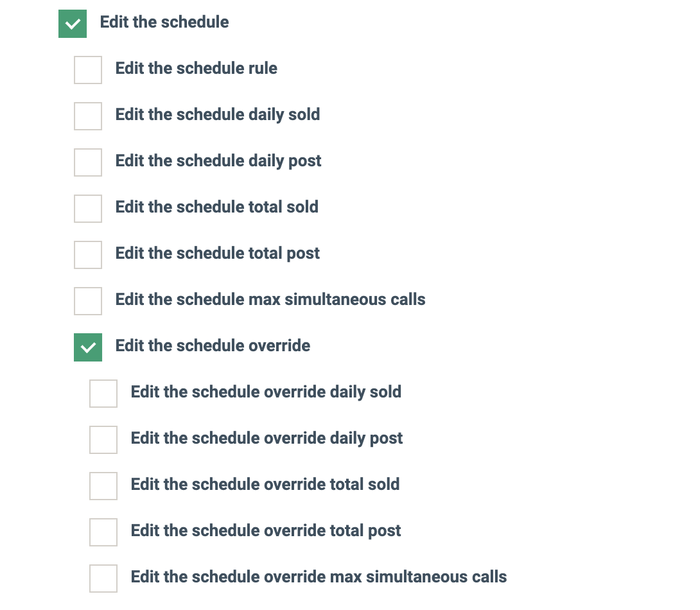The image size is (700, 610).
Task: Check 'Edit the schedule override total post'
Action: point(103,532)
